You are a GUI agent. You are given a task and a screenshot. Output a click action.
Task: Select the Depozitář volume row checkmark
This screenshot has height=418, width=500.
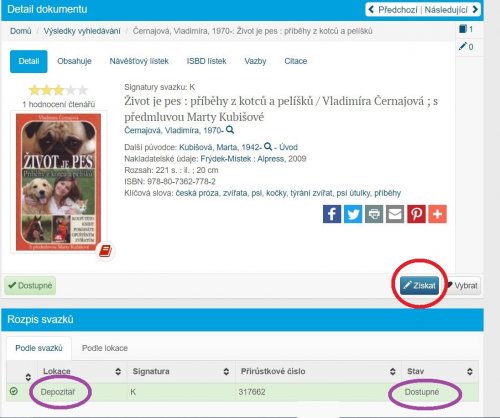click(14, 391)
